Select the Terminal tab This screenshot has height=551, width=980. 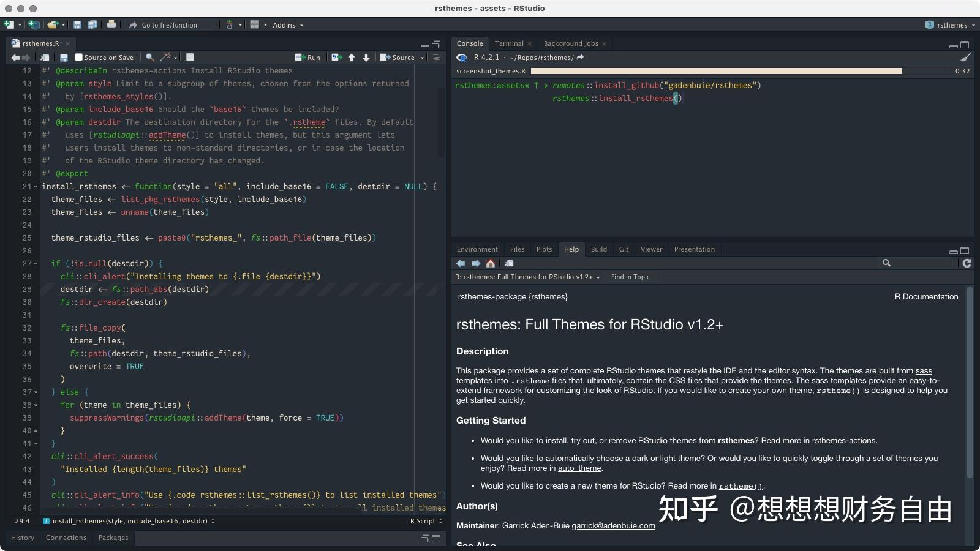pos(509,43)
